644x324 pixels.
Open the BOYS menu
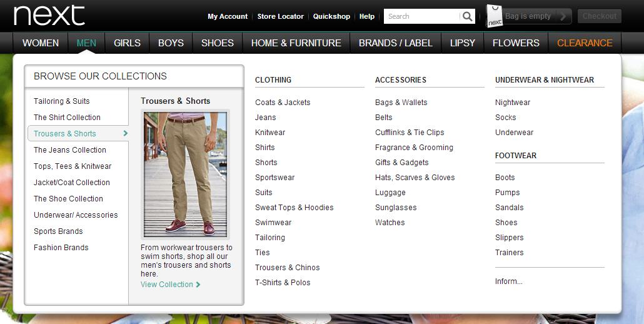(x=171, y=43)
